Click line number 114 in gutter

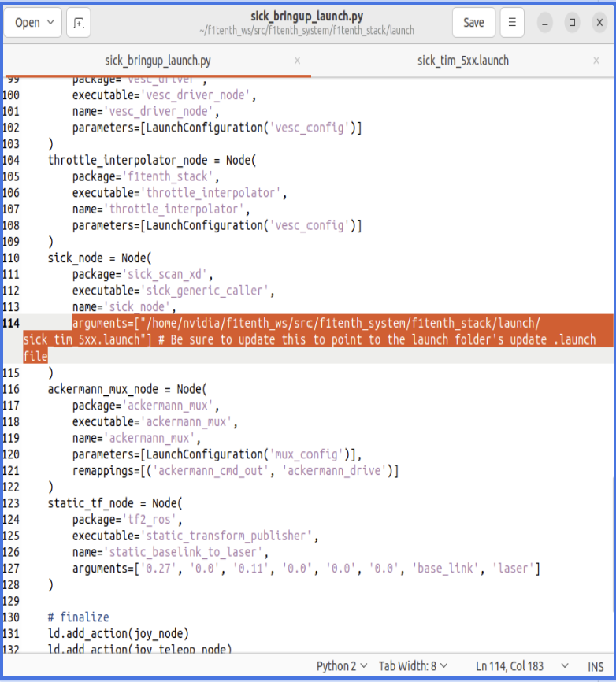[11, 323]
